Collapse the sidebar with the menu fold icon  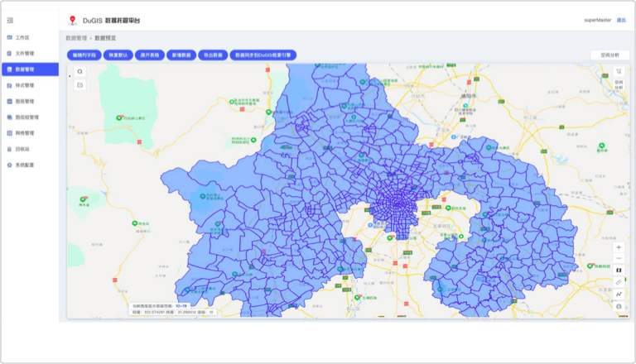(x=9, y=19)
